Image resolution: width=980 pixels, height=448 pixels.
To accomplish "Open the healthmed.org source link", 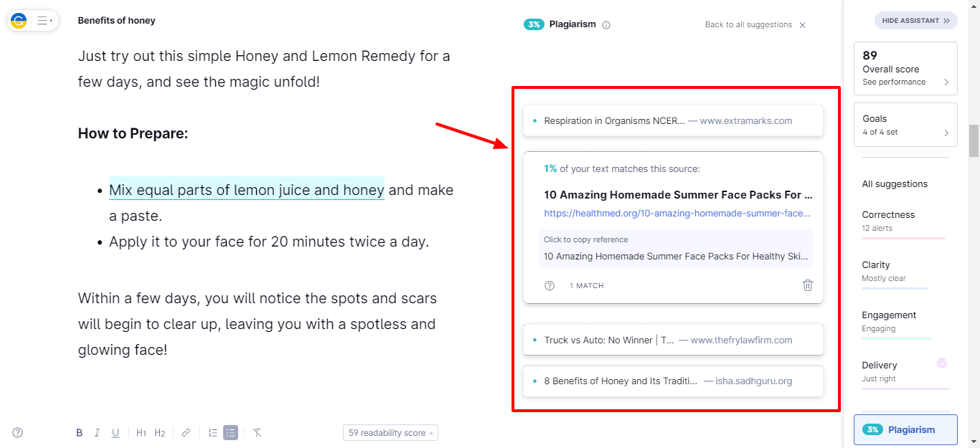I will (677, 213).
